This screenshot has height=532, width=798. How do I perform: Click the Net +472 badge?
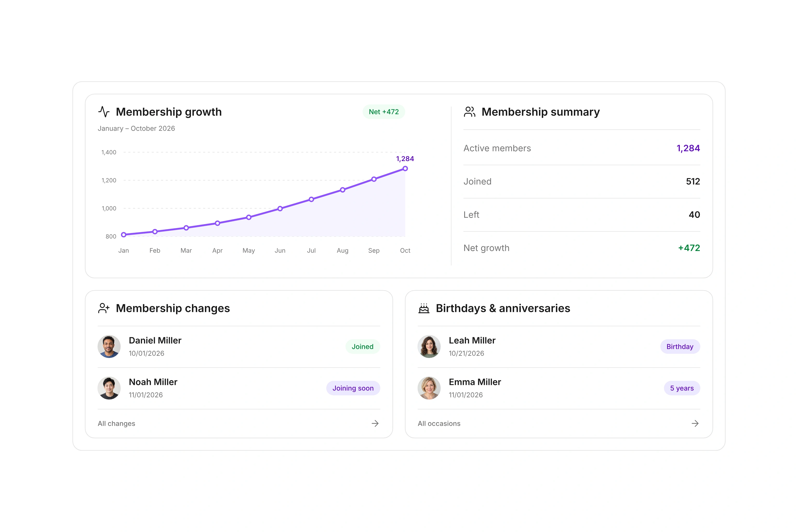point(384,112)
